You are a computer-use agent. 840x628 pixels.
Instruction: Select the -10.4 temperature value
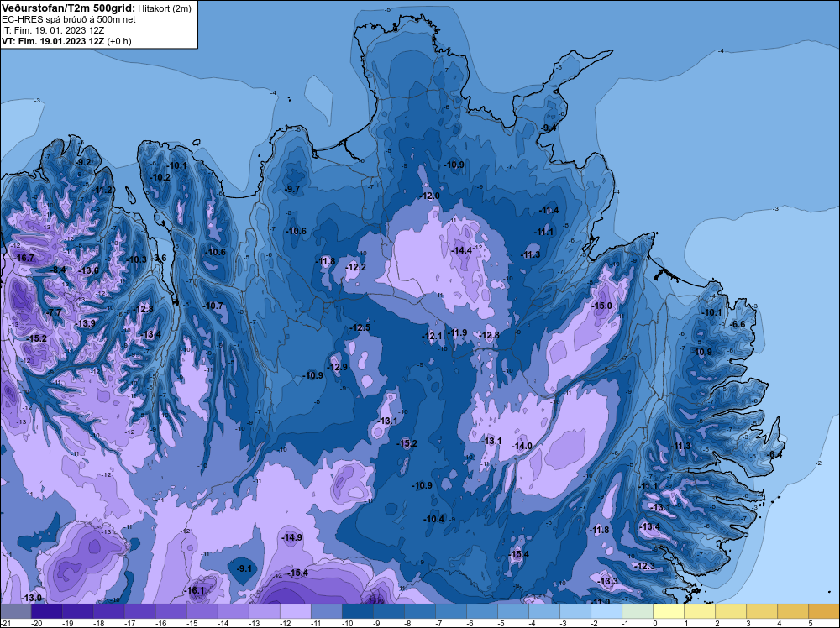click(x=434, y=520)
